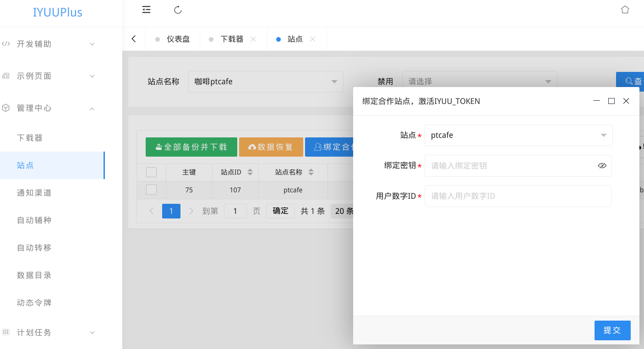Click the ptcafe table cell
The width and height of the screenshot is (644, 349).
[293, 190]
